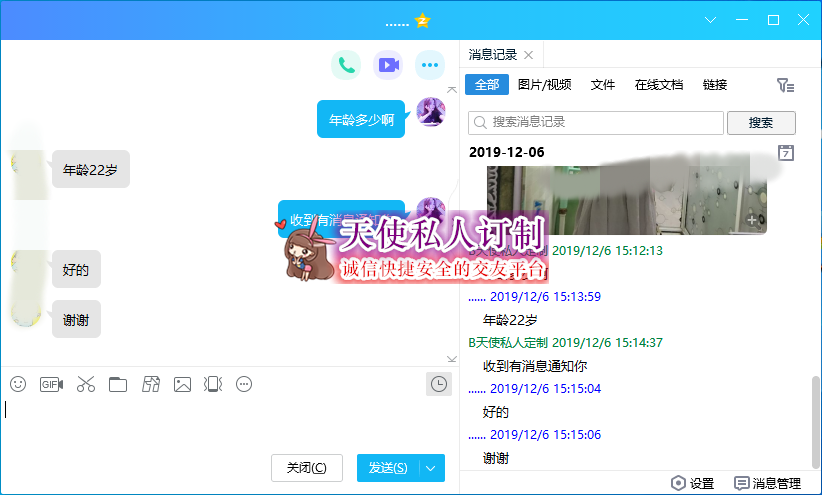822x495 pixels.
Task: Switch to the 图片/视频 tab
Action: (x=544, y=85)
